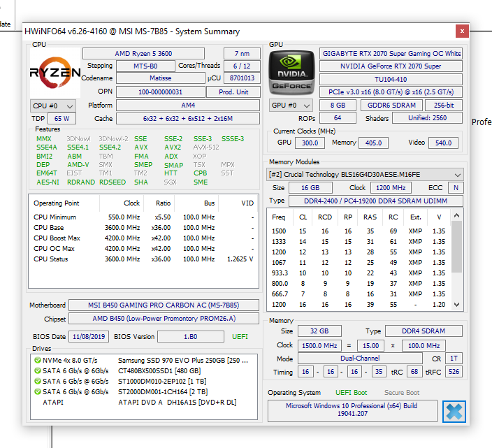Click the MSI B450 GAMING PRO CARBON field

(164, 305)
